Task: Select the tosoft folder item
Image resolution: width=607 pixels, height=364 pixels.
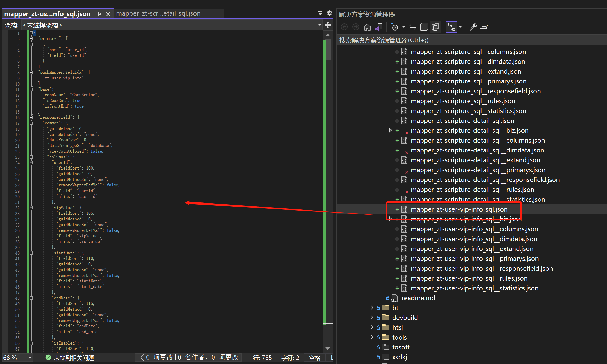Action: point(401,347)
